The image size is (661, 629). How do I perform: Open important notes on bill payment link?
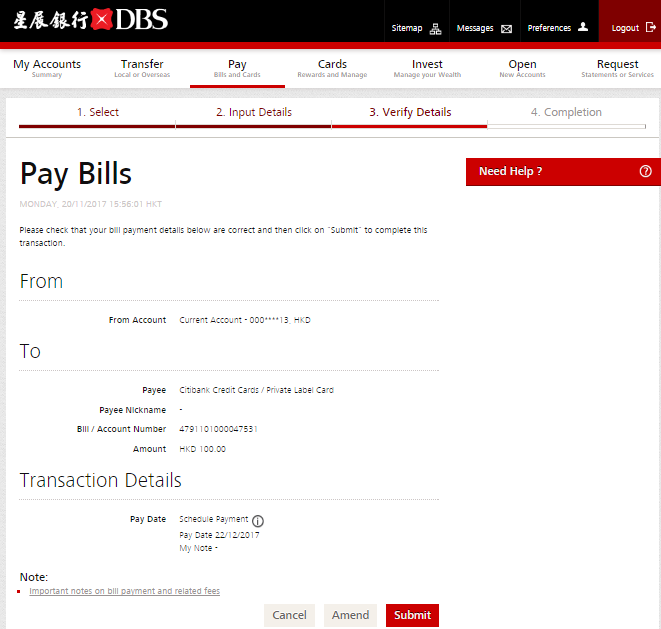point(124,591)
